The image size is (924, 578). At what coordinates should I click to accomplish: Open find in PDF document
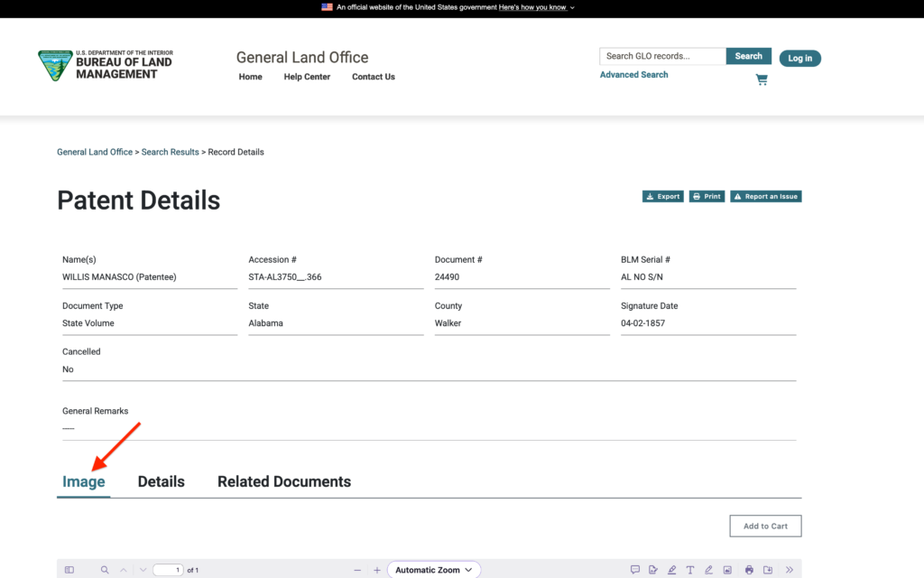(105, 570)
